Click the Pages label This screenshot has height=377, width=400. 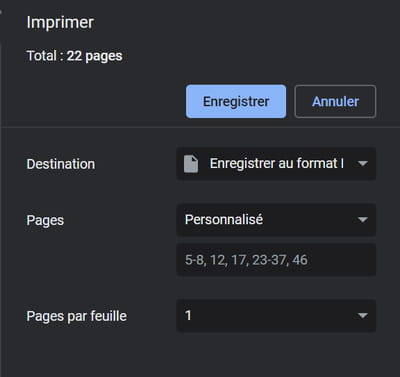[x=45, y=221]
